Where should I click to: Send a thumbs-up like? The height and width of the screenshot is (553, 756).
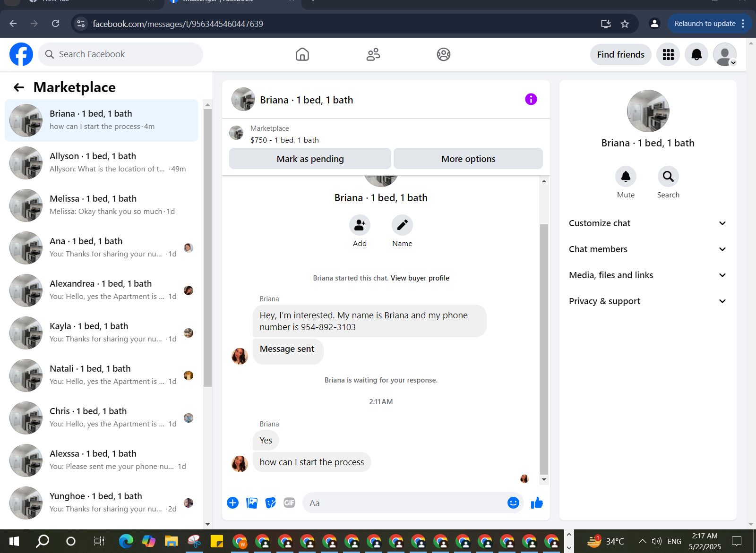point(537,503)
